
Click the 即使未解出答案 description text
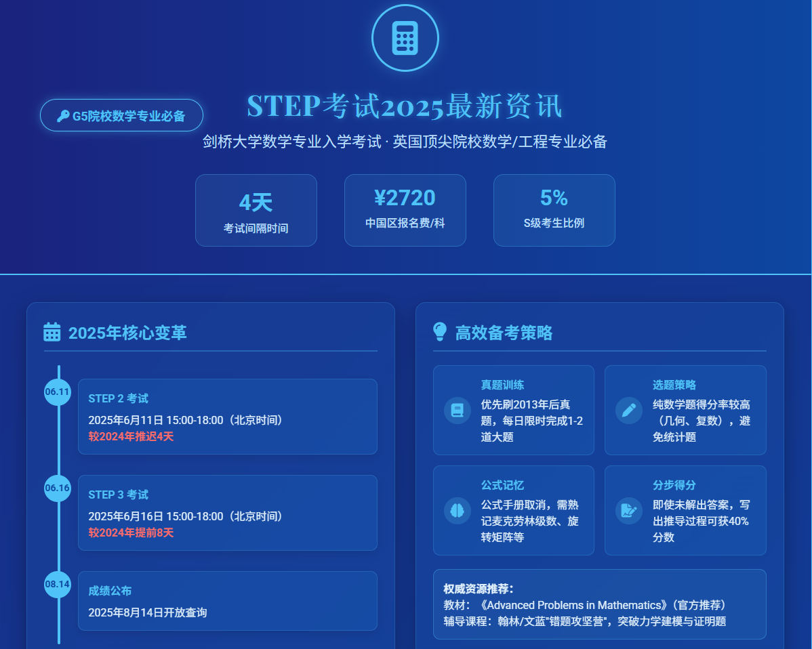pyautogui.click(x=702, y=521)
